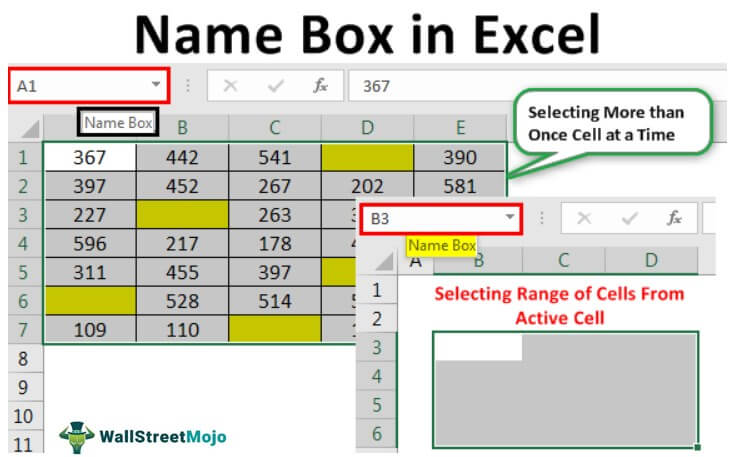Screen dimensions: 729x457
Task: Click the fill handle of the gray selected range
Action: coord(696,447)
